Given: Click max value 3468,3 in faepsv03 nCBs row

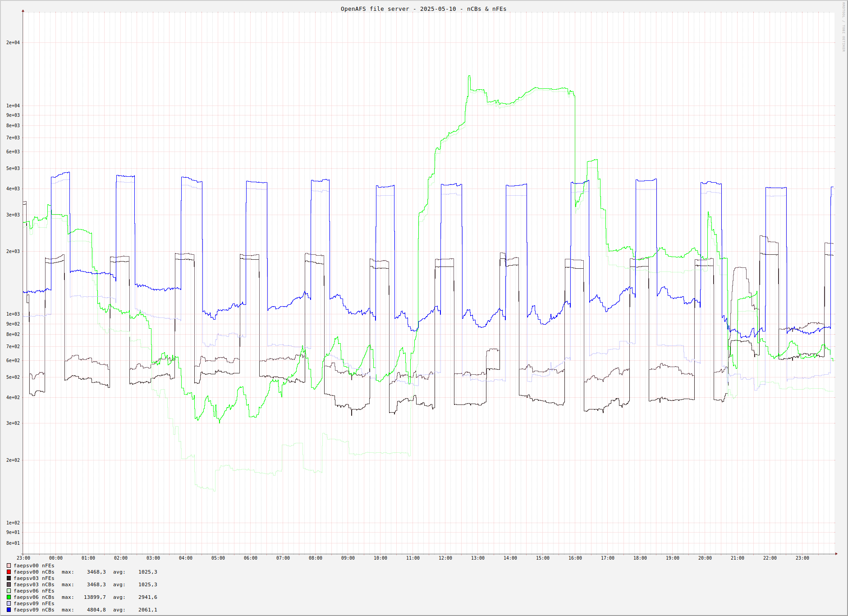Looking at the screenshot, I should 96,584.
